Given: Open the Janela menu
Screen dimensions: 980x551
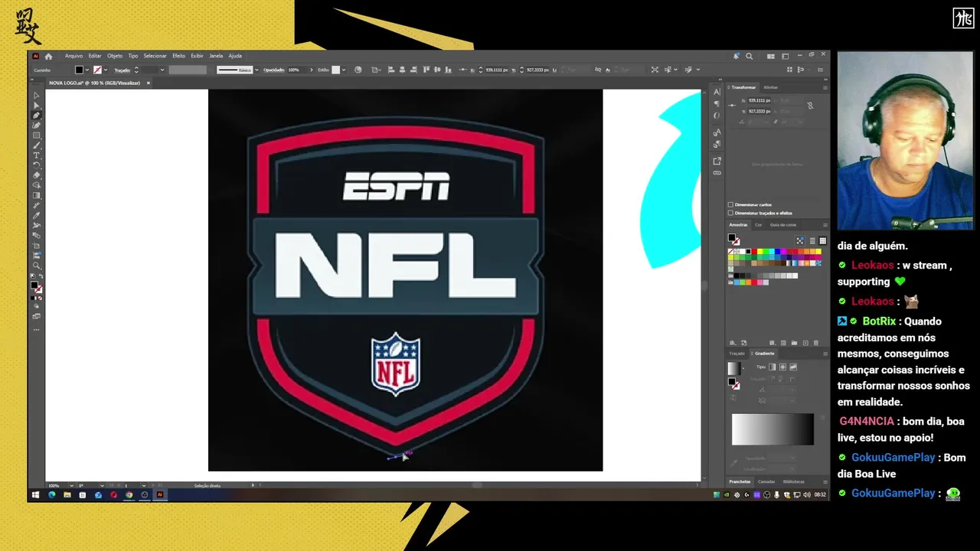Looking at the screenshot, I should point(216,56).
